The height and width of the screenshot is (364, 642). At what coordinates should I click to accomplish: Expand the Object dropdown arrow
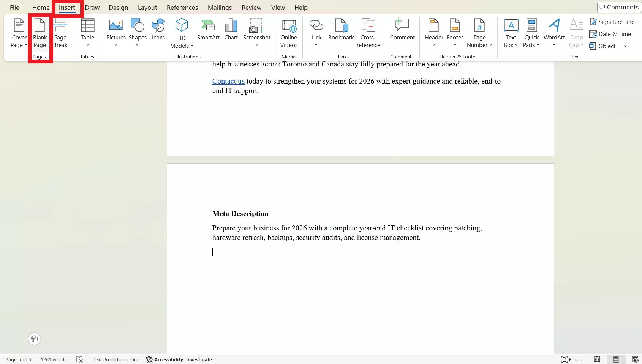[x=625, y=46]
